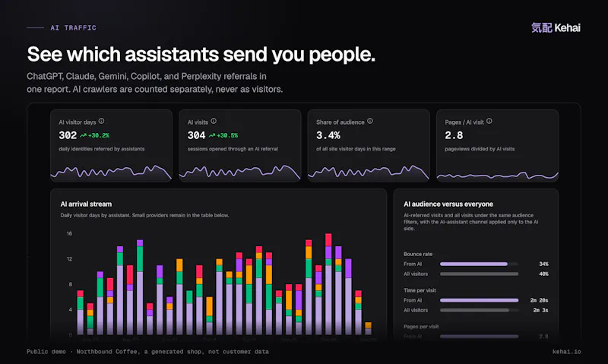Click the Time per visit label
The width and height of the screenshot is (608, 364).
pos(420,290)
